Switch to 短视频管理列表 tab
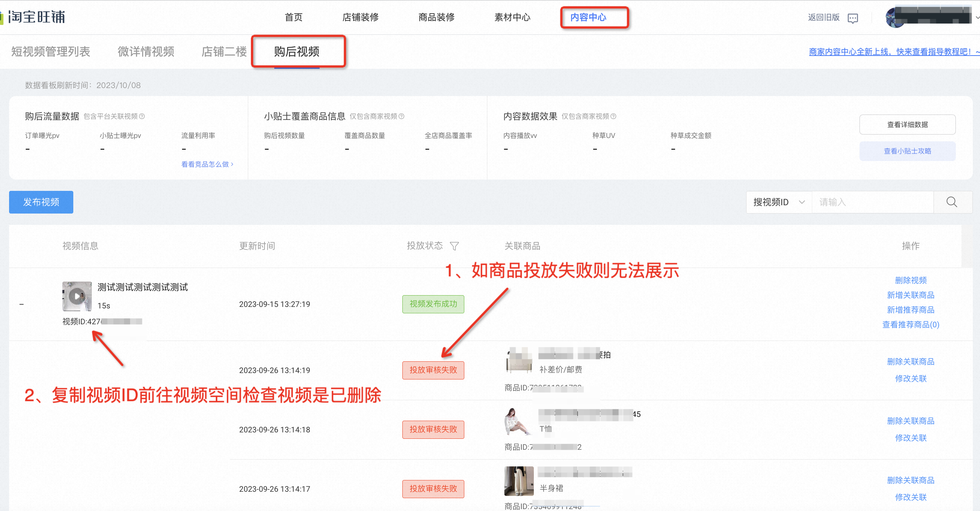Screen dimensions: 980x511 [51, 51]
